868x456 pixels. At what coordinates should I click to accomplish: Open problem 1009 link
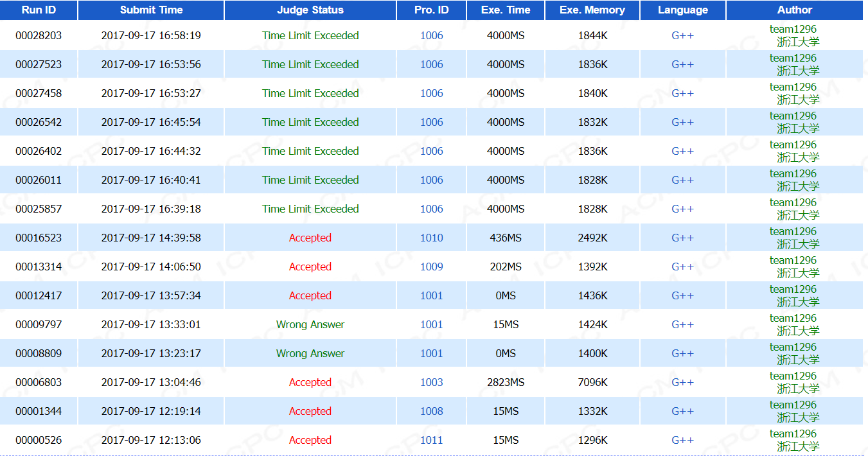click(431, 267)
